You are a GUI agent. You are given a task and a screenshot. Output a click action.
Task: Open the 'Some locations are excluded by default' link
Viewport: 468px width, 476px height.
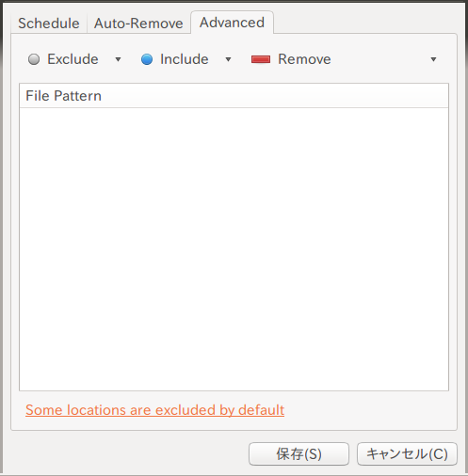click(x=154, y=410)
